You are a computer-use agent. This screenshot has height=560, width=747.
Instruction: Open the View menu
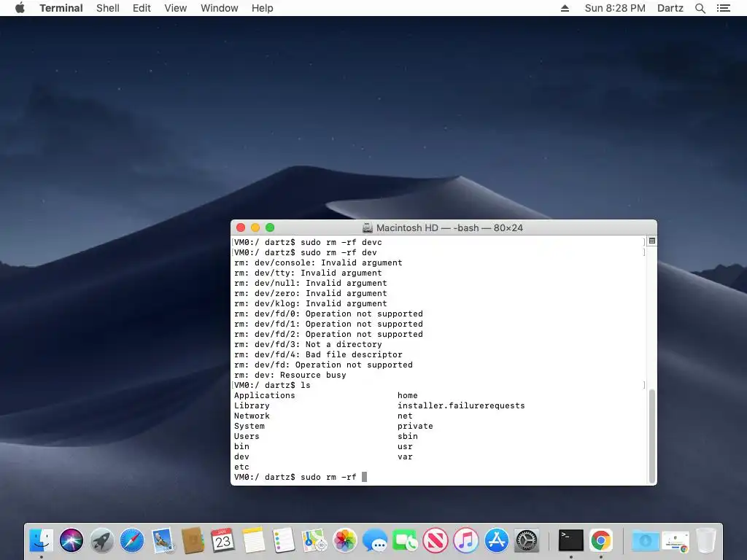tap(175, 8)
